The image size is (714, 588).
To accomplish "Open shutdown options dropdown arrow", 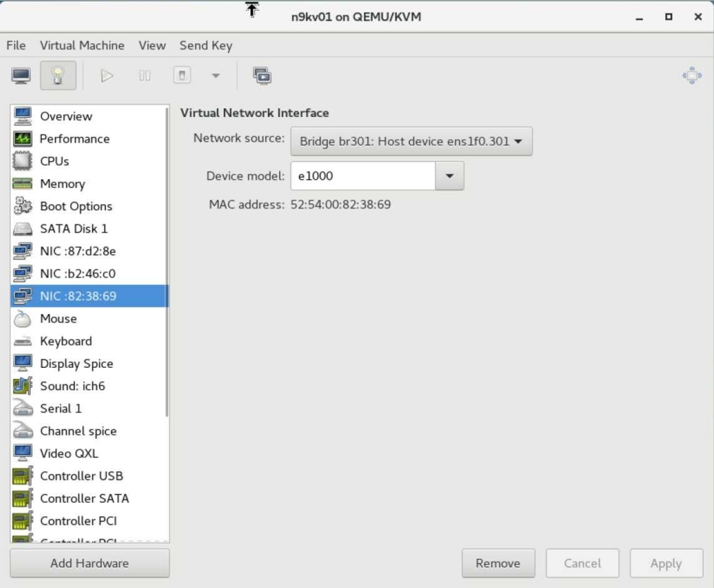I will coord(215,75).
